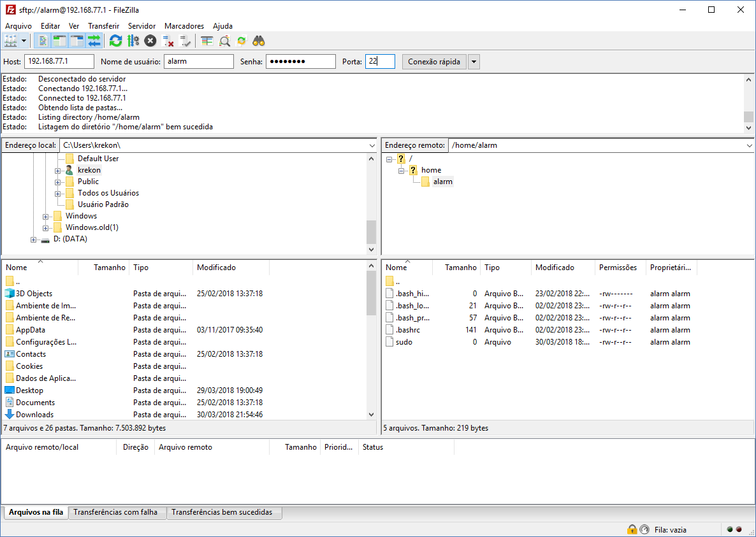Select the Contacts local folder icon
Viewport: 756px width, 537px height.
10,354
